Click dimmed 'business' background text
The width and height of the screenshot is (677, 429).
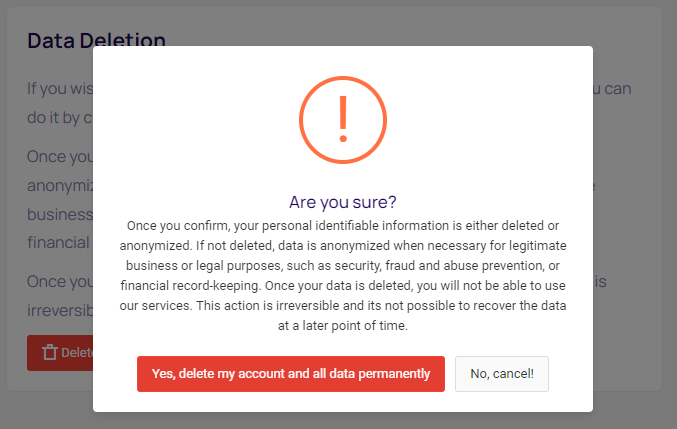60,214
